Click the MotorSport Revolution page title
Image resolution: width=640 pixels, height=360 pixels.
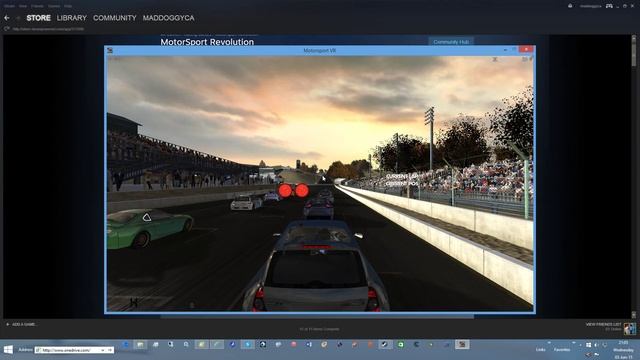pyautogui.click(x=207, y=42)
